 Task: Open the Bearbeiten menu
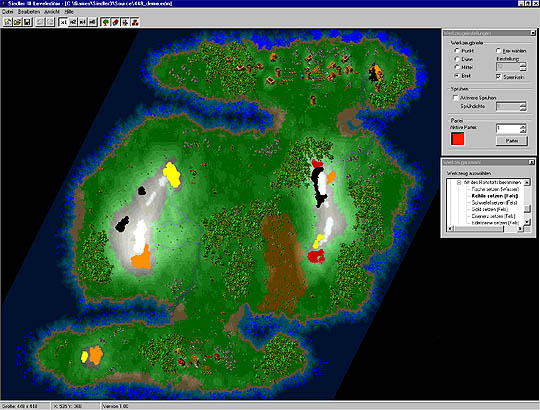(29, 12)
